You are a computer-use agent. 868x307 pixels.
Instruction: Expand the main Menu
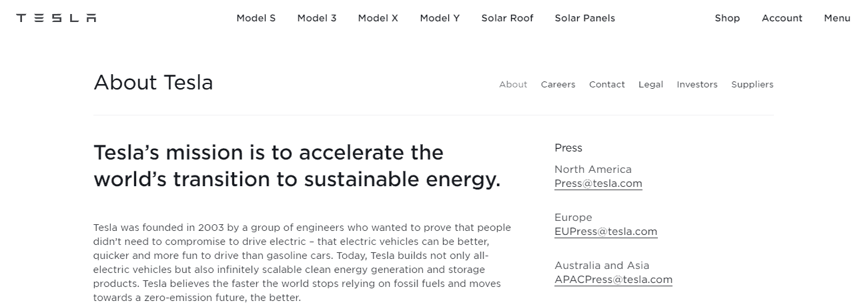(837, 18)
